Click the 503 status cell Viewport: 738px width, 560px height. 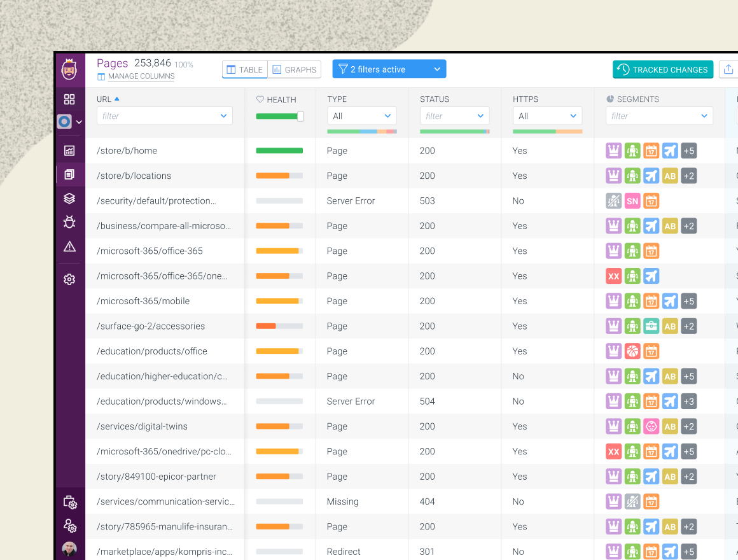(427, 201)
